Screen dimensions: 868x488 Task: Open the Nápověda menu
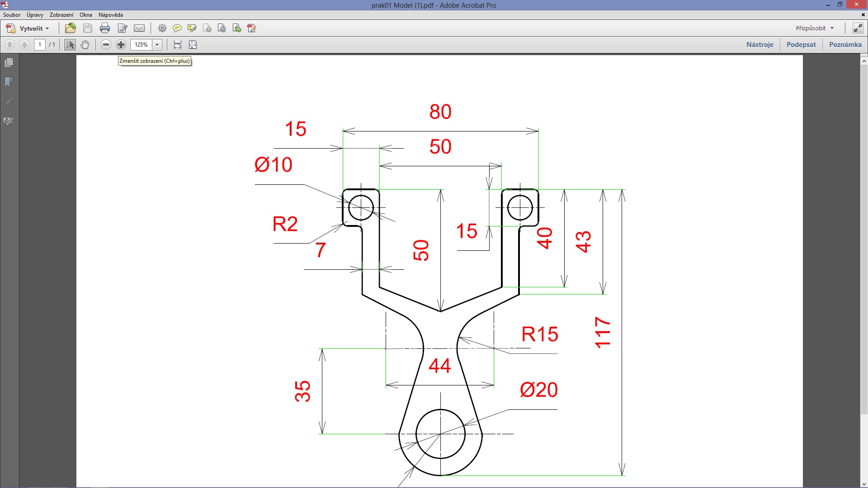pyautogui.click(x=111, y=14)
